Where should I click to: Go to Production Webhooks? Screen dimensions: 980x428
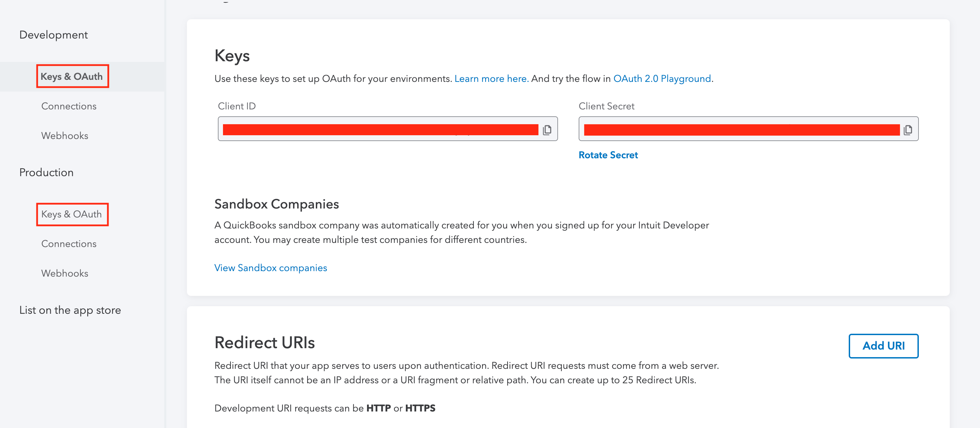point(65,274)
